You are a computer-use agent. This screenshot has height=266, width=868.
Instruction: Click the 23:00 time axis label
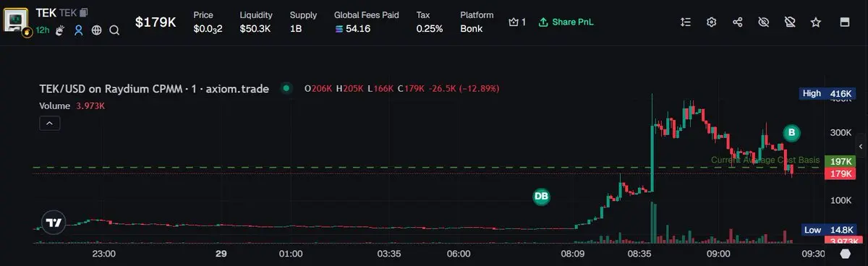coord(105,254)
